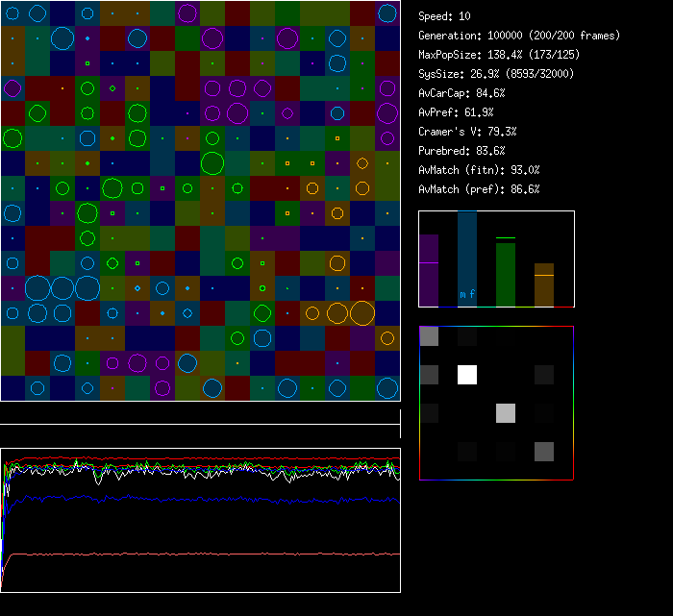This screenshot has height=616, width=673.
Task: Click the 'm f' label on the blue bar
Action: click(x=467, y=294)
